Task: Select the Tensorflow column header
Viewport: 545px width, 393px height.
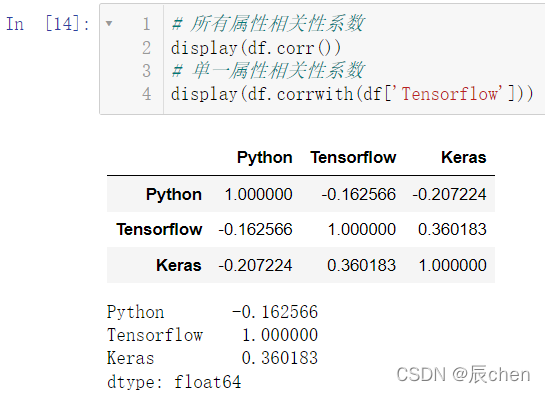Action: click(x=353, y=157)
